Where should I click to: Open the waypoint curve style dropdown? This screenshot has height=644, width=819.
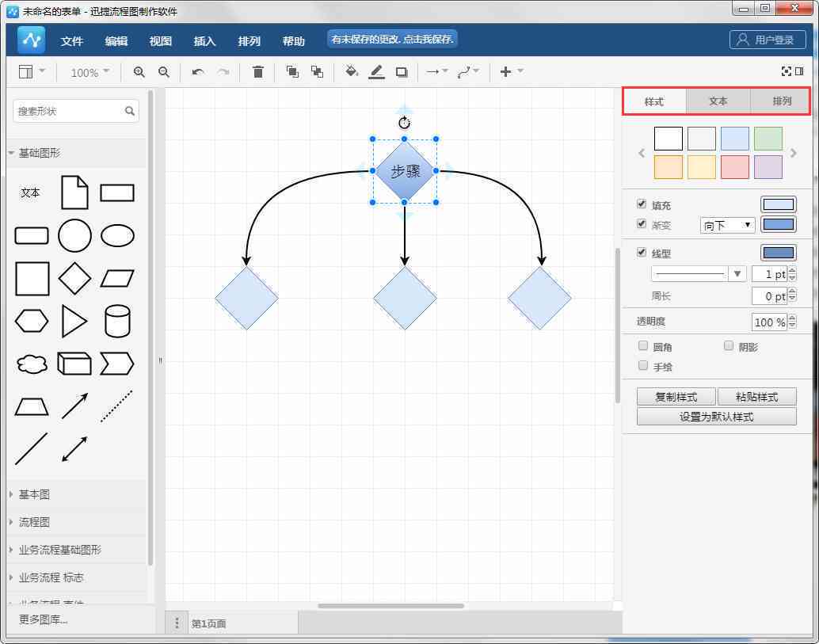tap(468, 72)
